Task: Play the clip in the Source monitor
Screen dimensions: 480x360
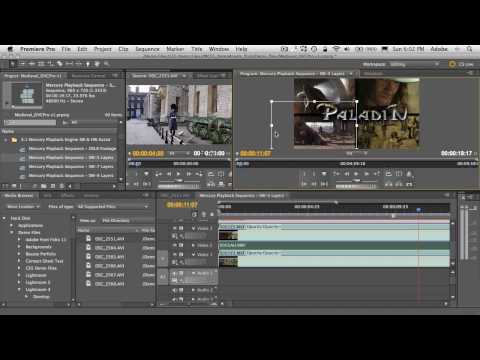Action: (178, 174)
